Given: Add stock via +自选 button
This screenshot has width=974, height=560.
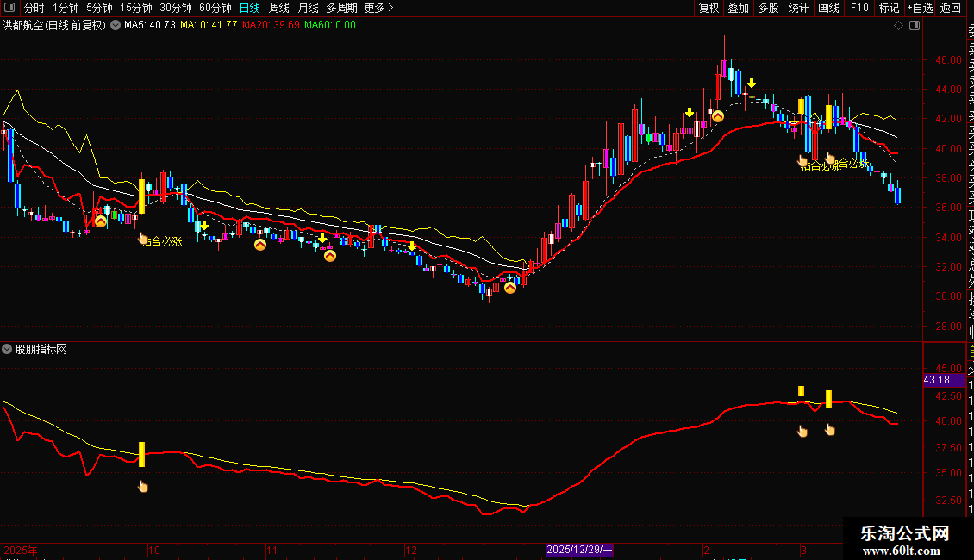Looking at the screenshot, I should coord(920,8).
